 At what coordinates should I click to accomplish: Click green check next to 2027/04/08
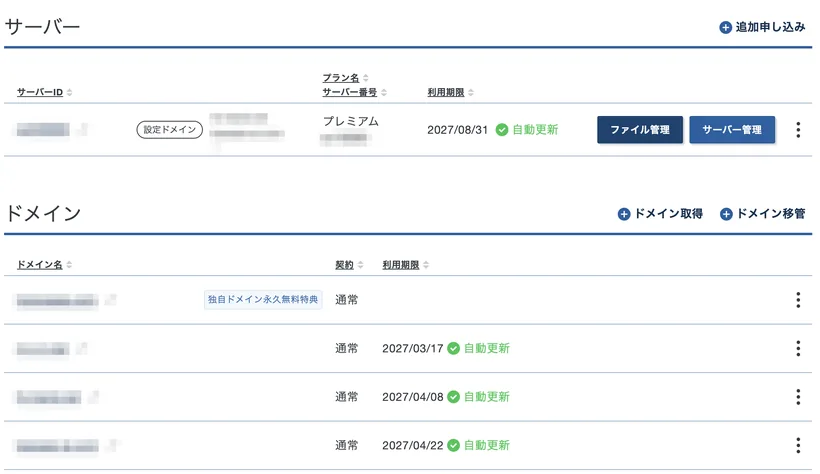click(x=453, y=397)
